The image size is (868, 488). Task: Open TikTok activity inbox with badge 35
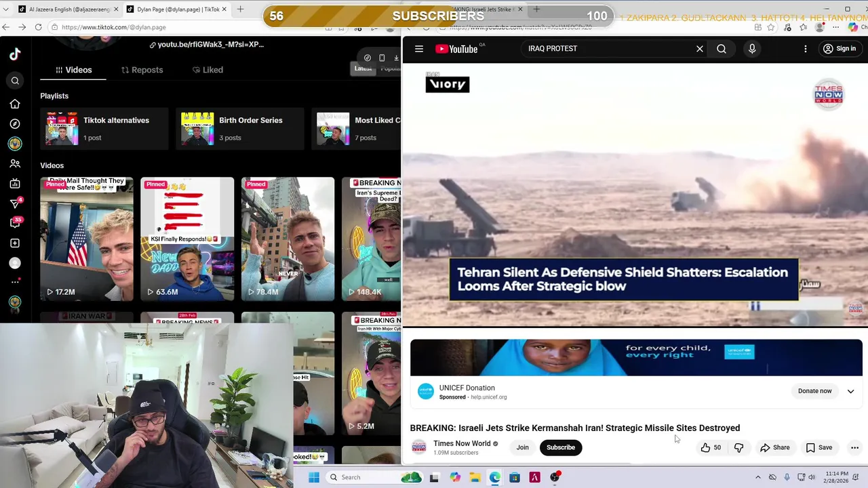tap(15, 223)
